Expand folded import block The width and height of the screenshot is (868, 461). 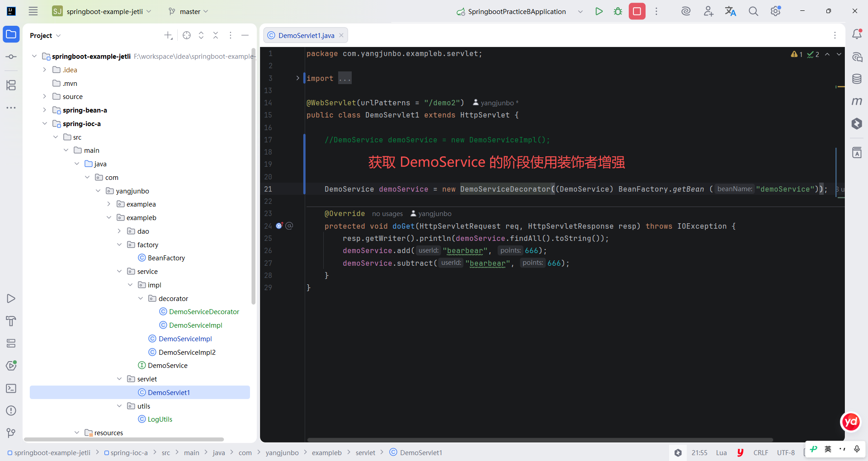click(x=297, y=78)
